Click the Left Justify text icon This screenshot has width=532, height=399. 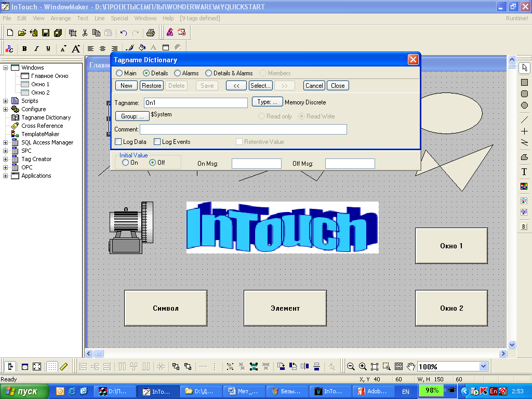click(90, 48)
